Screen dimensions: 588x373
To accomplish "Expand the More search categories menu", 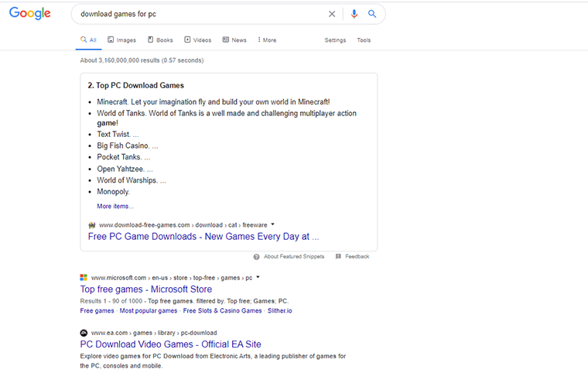I will click(x=267, y=39).
